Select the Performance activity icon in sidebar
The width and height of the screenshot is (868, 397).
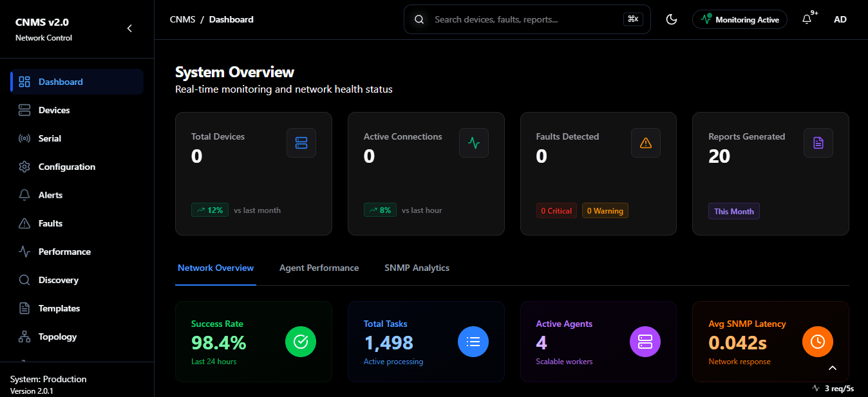tap(24, 251)
